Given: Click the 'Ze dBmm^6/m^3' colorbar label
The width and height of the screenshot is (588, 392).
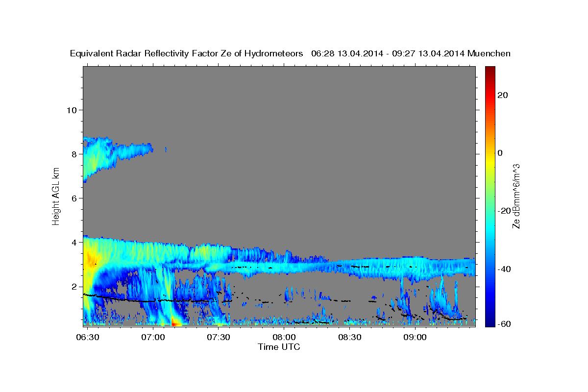Looking at the screenshot, I should [516, 196].
